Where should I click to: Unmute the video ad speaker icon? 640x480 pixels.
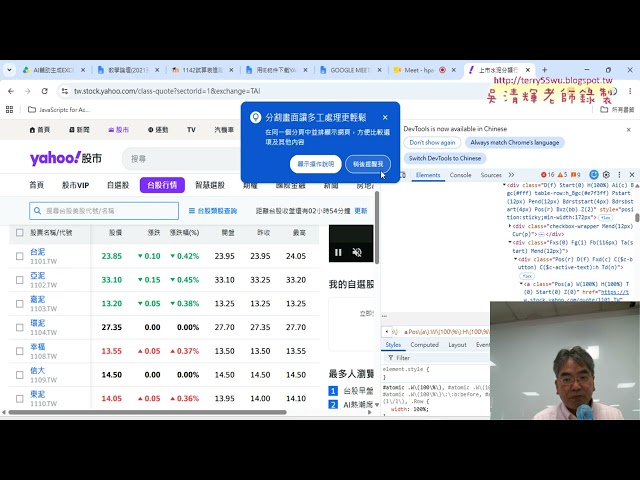pos(357,252)
